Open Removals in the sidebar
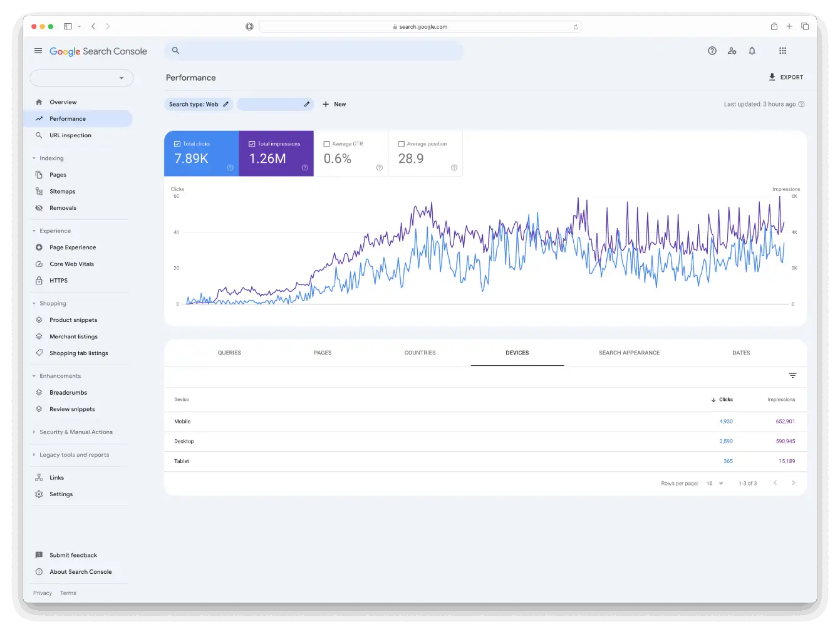 (x=78, y=208)
